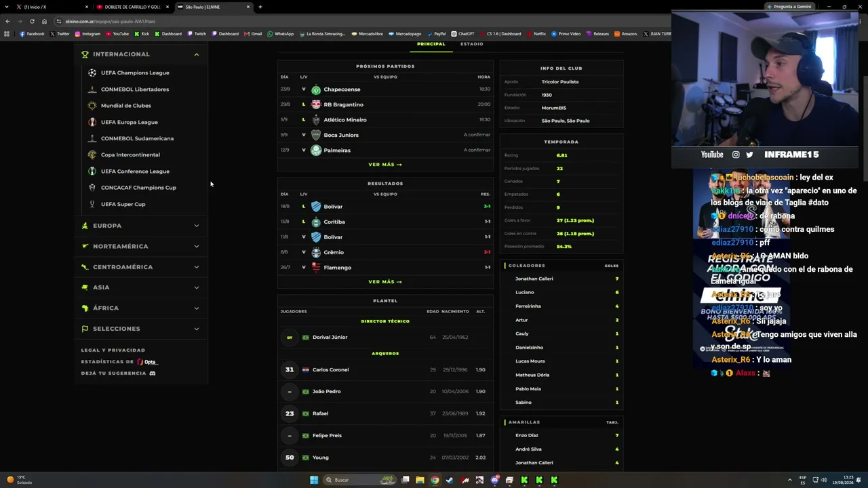Select the CONCACAF Champions Cup icon
This screenshot has width=868, height=488.
click(x=92, y=188)
